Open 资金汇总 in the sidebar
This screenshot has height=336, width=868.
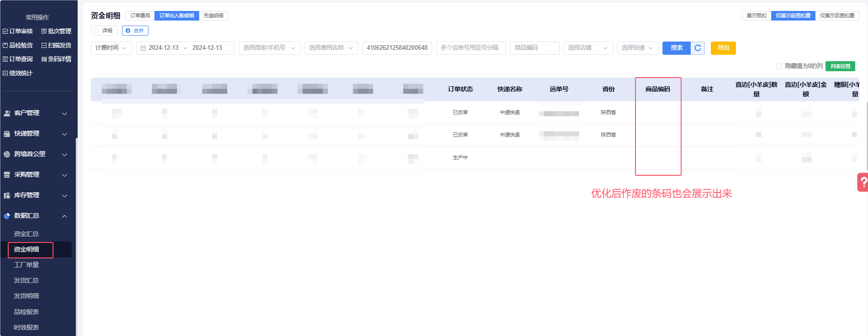[x=26, y=234]
